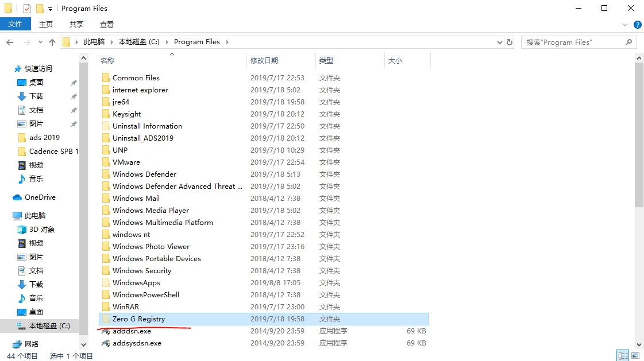Select Zero G Registry folder name
644x361 pixels.
[x=139, y=319]
